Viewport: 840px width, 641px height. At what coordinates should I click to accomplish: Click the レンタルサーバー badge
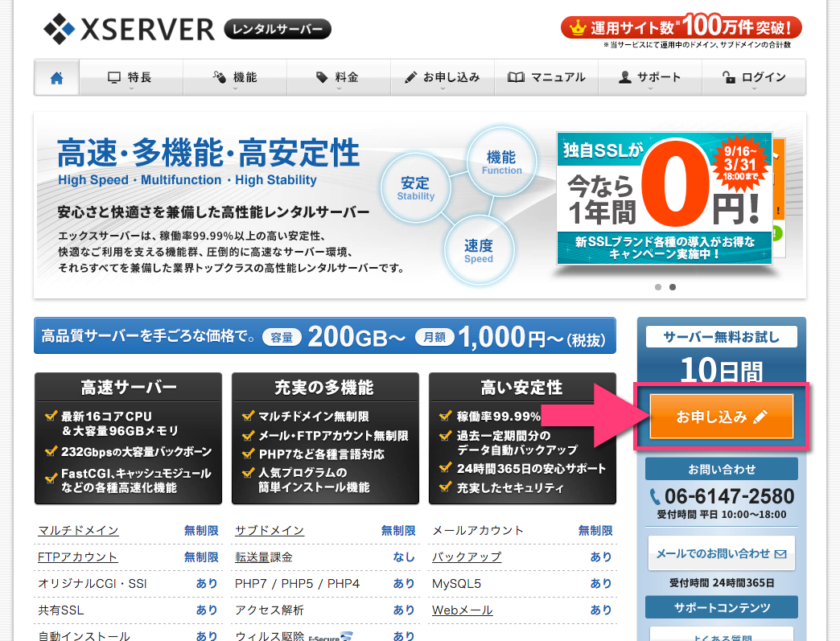coord(278,29)
